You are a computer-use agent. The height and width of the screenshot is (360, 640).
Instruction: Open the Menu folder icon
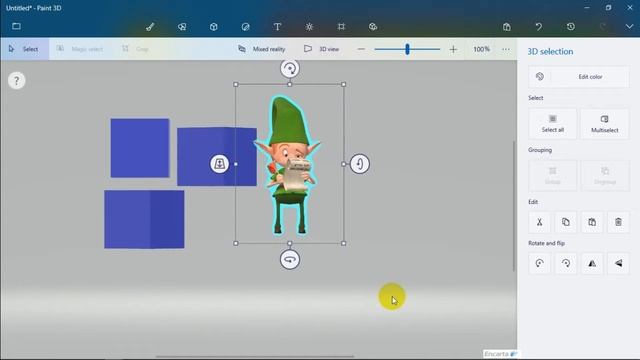click(x=16, y=26)
